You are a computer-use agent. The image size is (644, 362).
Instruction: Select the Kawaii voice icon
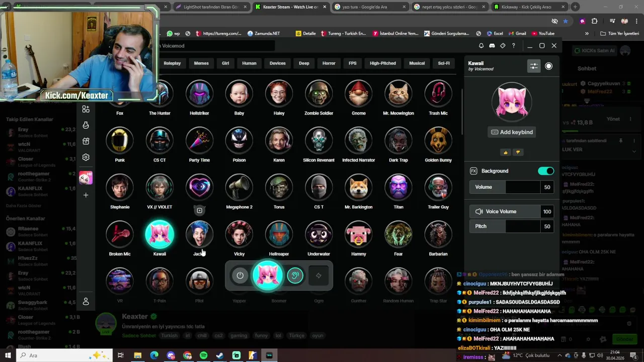(x=159, y=234)
